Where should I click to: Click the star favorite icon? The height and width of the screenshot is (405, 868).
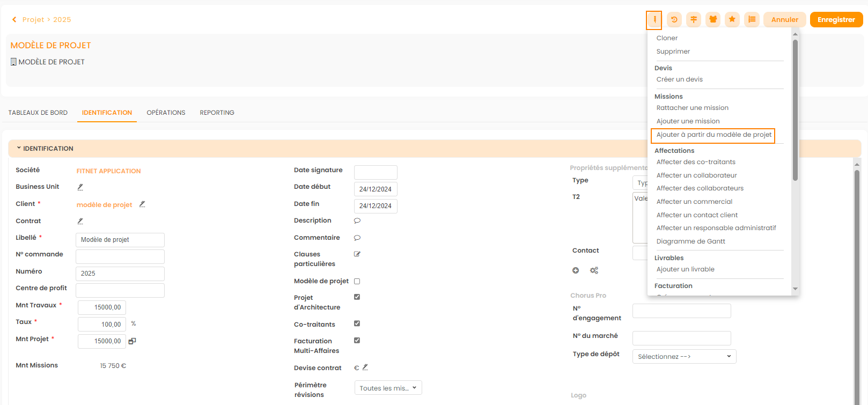[732, 20]
